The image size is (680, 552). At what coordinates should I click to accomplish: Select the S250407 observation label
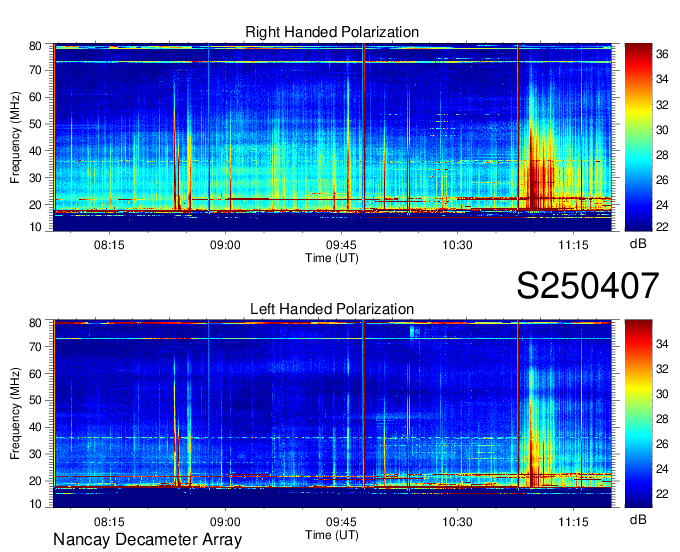point(588,286)
